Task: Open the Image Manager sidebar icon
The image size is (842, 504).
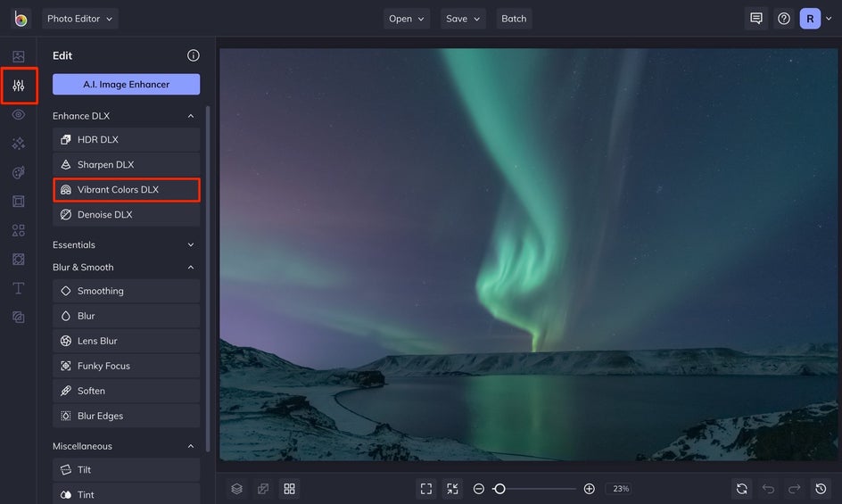Action: (18, 56)
